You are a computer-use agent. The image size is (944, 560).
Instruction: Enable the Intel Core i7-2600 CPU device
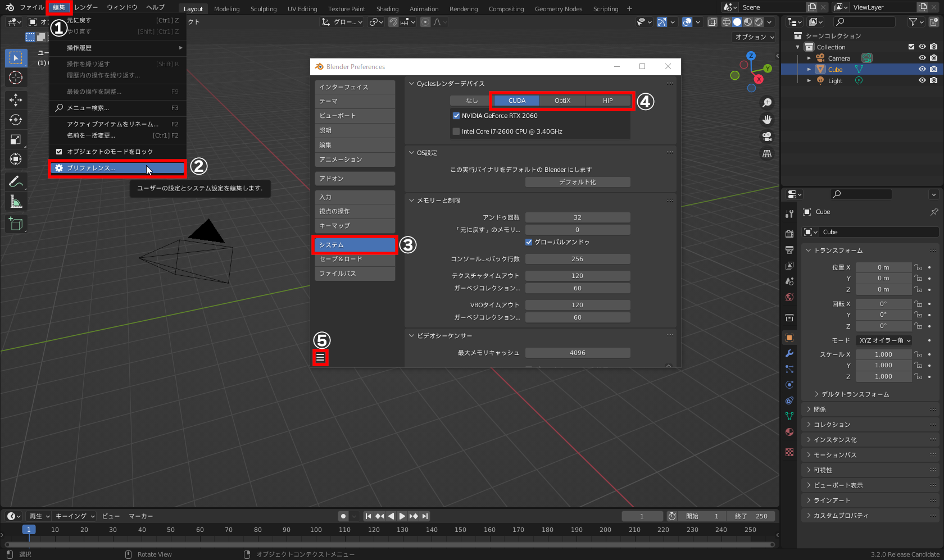[456, 131]
